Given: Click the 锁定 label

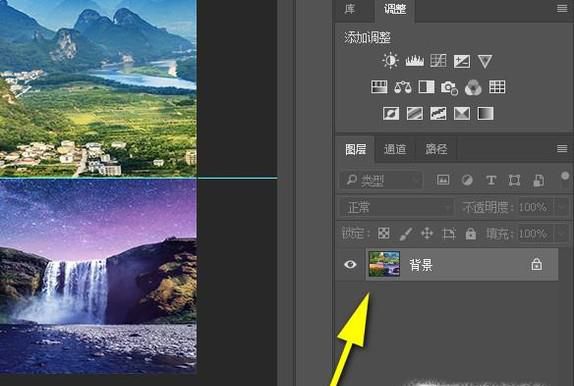Looking at the screenshot, I should point(355,233).
